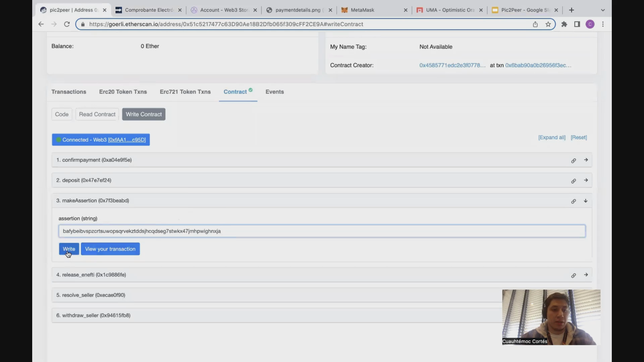Open the Erc721 Token Txns tab
644x362 pixels.
[x=185, y=92]
